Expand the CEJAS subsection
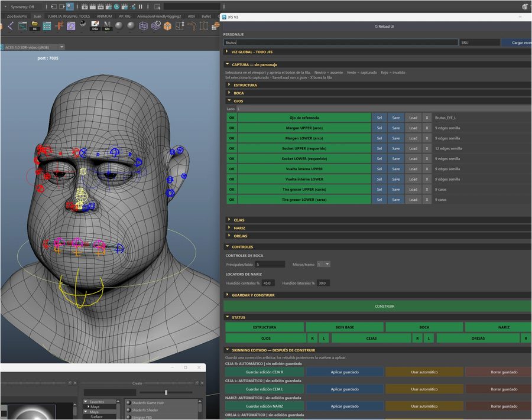 [229, 220]
